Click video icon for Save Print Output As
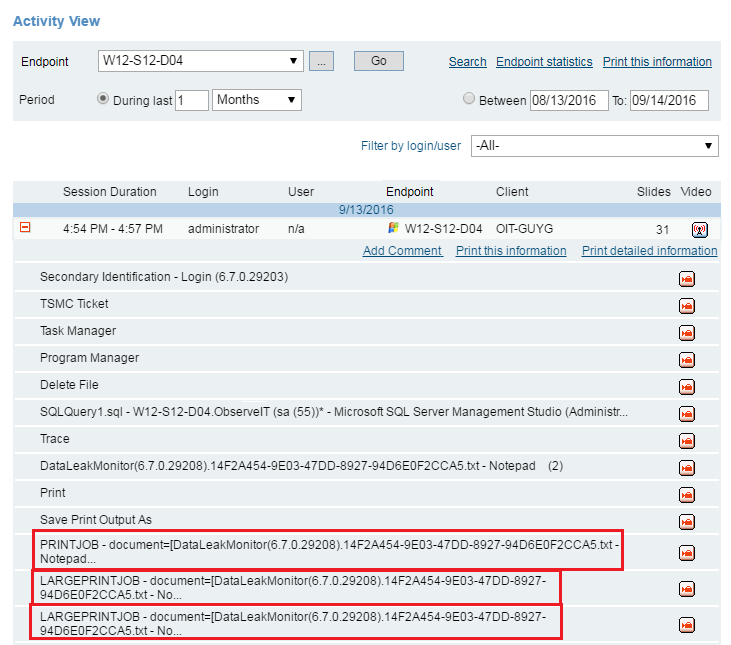The width and height of the screenshot is (731, 645). point(687,521)
